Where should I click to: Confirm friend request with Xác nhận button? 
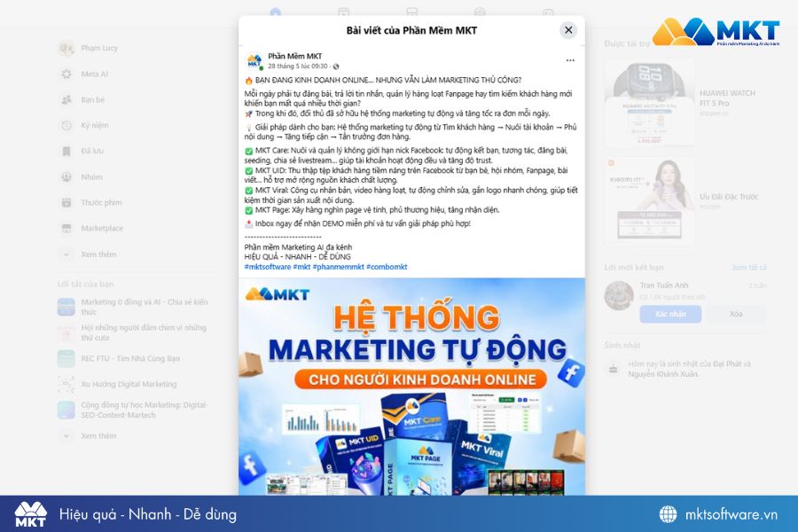pos(670,314)
